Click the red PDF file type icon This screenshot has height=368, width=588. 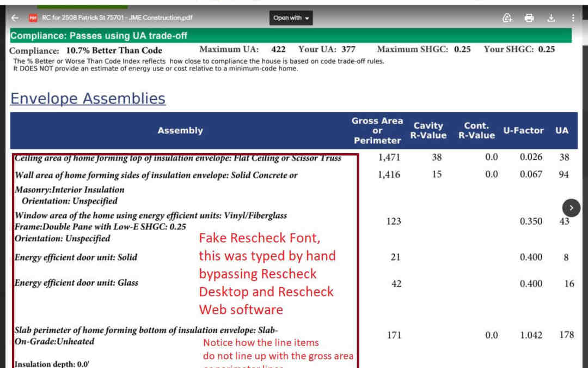click(33, 18)
